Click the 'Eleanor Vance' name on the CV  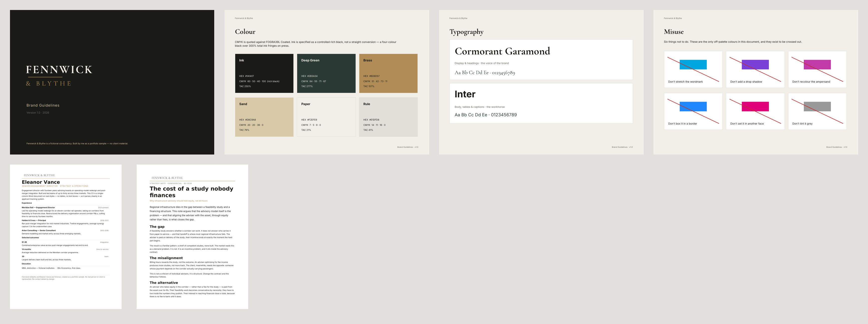tap(41, 182)
